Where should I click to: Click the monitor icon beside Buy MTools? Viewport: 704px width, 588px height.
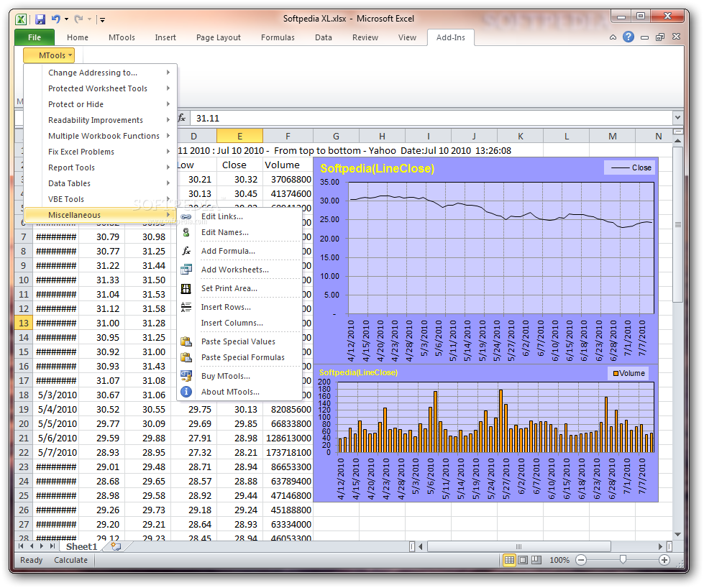pos(186,376)
